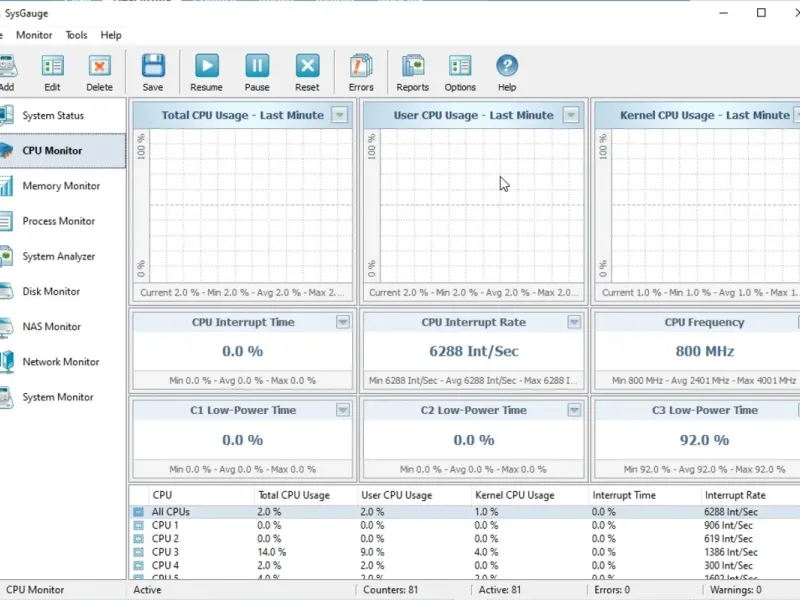The width and height of the screenshot is (800, 600).
Task: Maximize the SysGauge window
Action: click(x=761, y=13)
